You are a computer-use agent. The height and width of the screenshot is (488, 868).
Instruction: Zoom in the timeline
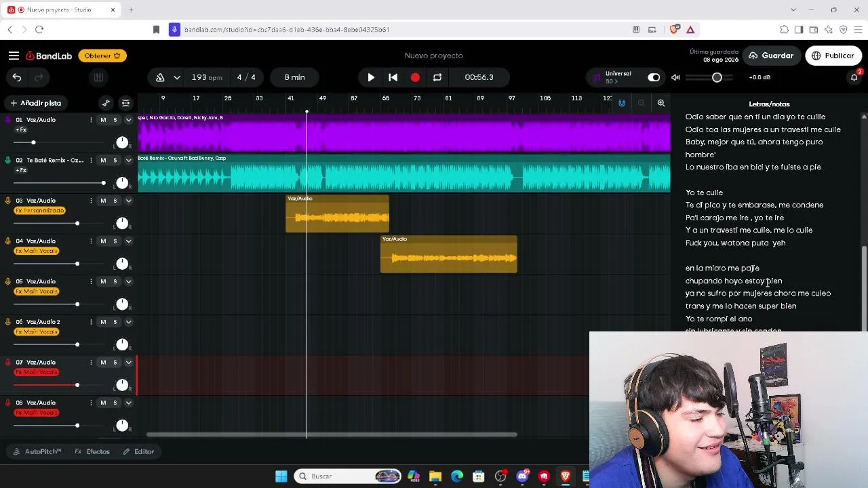pyautogui.click(x=661, y=103)
